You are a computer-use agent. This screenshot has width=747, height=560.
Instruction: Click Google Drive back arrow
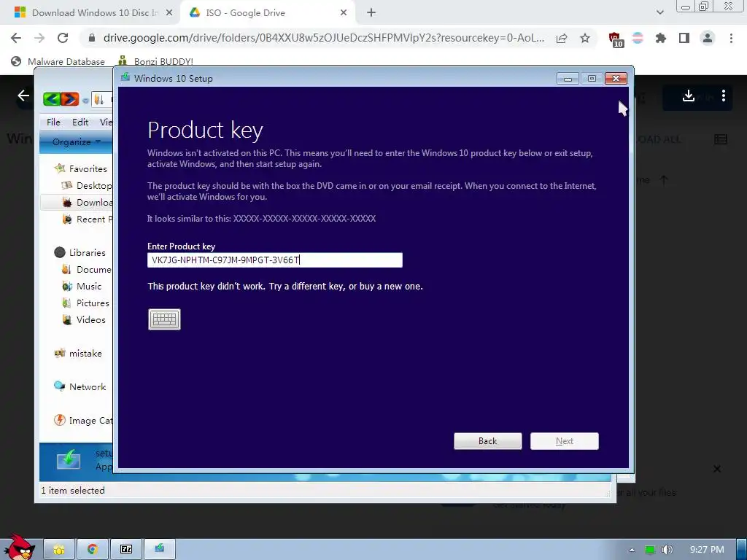click(23, 96)
